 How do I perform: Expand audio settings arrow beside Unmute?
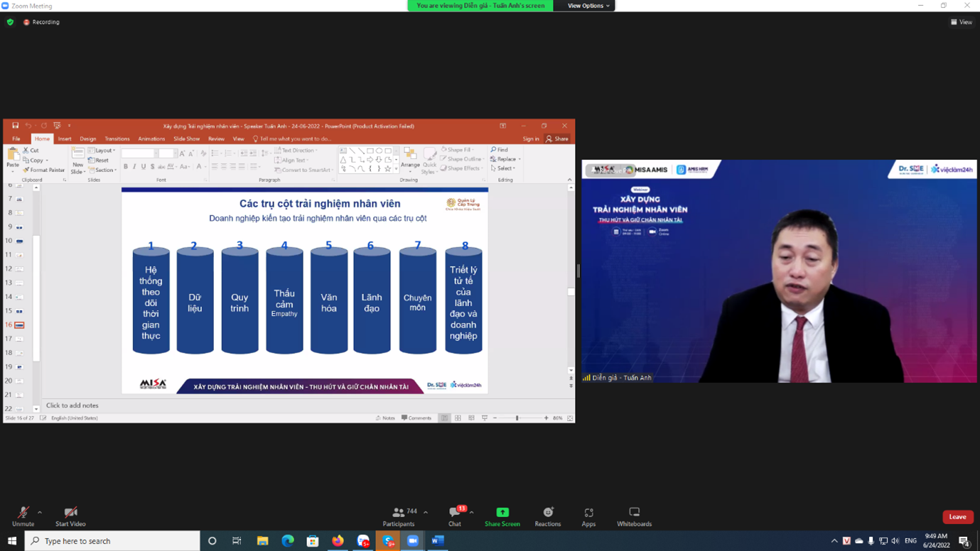[x=40, y=512]
